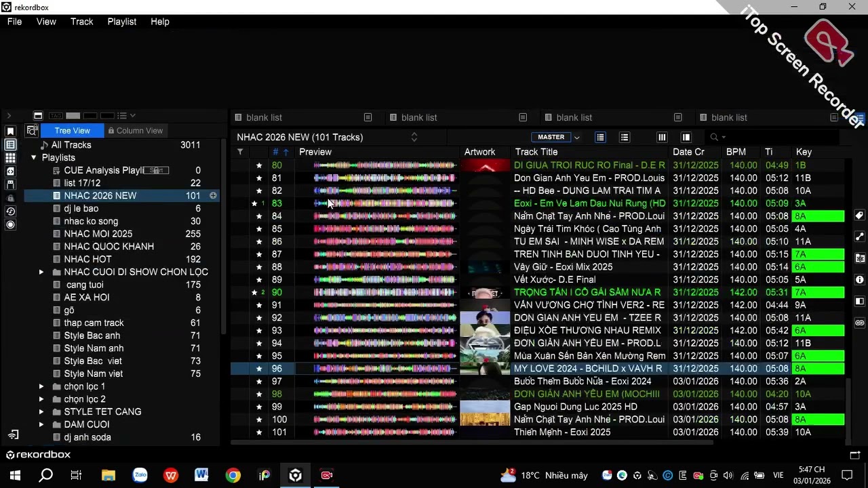Click the search magnifier icon in track list
This screenshot has width=868, height=488.
[x=714, y=137]
